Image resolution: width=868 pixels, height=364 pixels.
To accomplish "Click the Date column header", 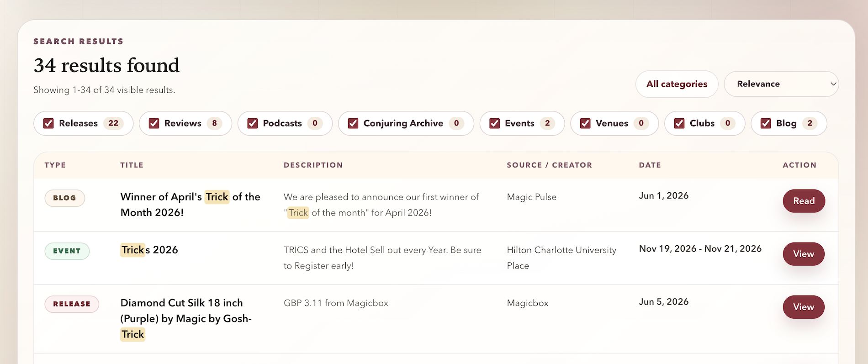I will [650, 165].
